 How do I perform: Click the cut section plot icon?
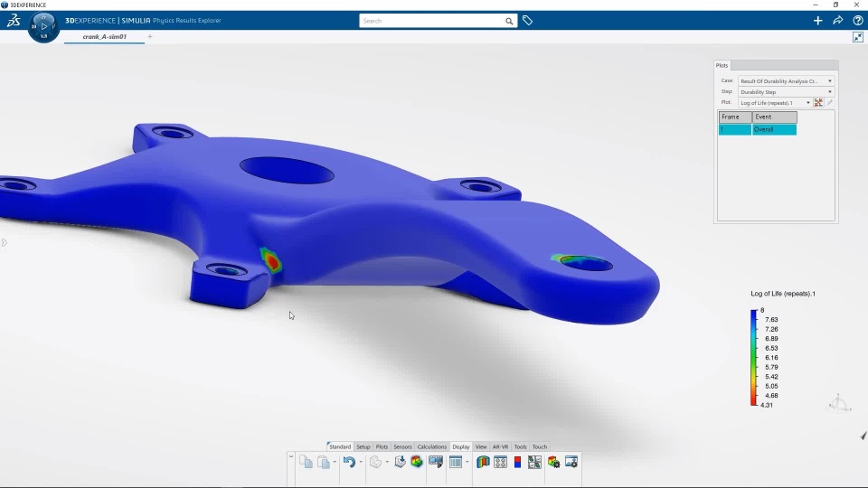tap(483, 462)
